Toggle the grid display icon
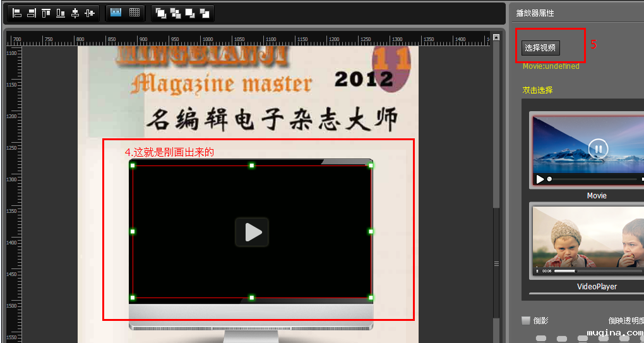The width and height of the screenshot is (644, 343). point(134,13)
